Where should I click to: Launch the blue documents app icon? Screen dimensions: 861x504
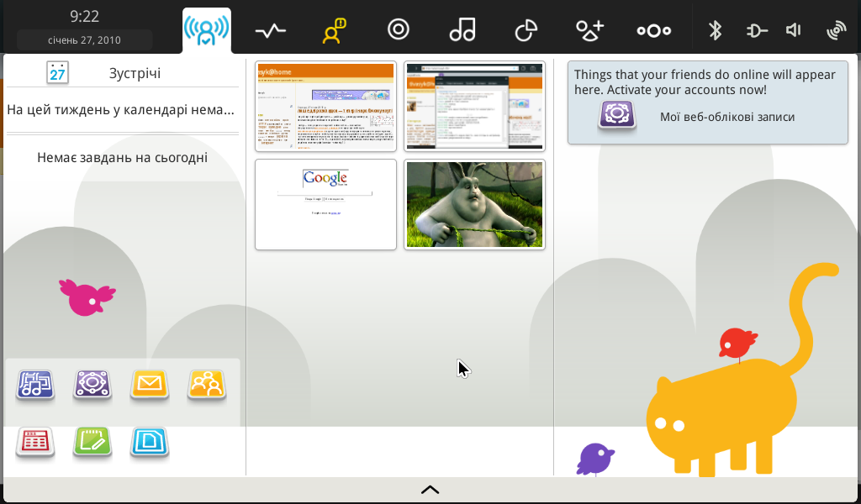(150, 442)
